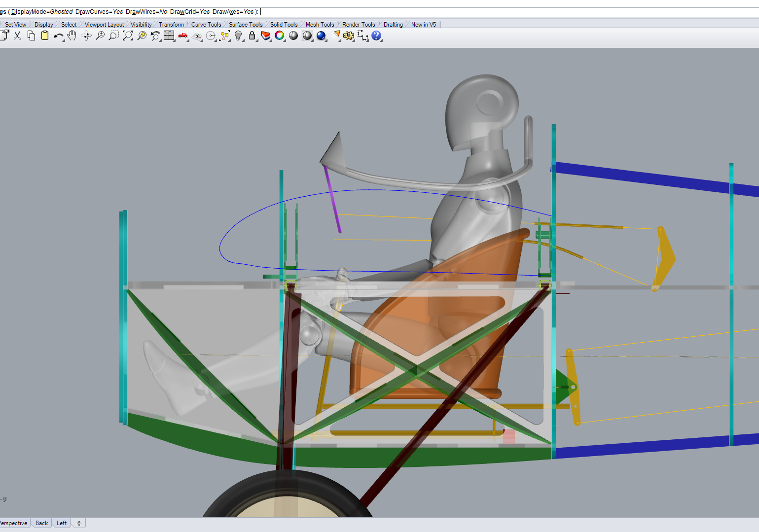759x532 pixels.
Task: Click the Object Snap circle icon
Action: [x=211, y=36]
